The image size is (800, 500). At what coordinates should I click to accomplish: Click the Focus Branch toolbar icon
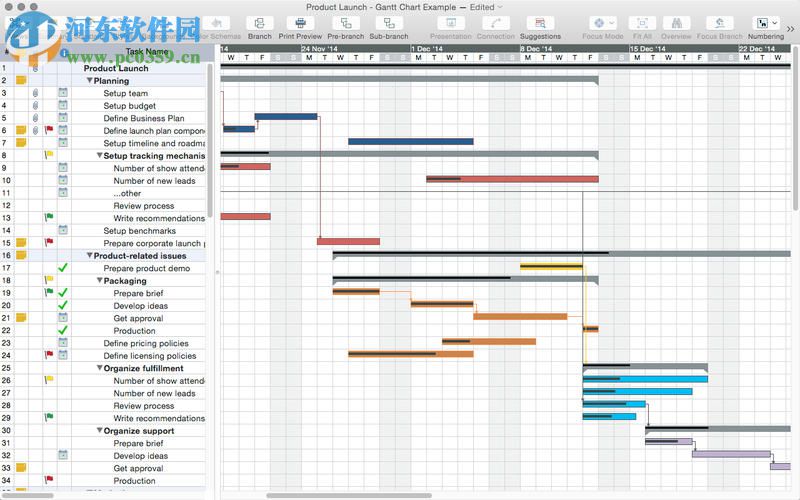(x=719, y=23)
